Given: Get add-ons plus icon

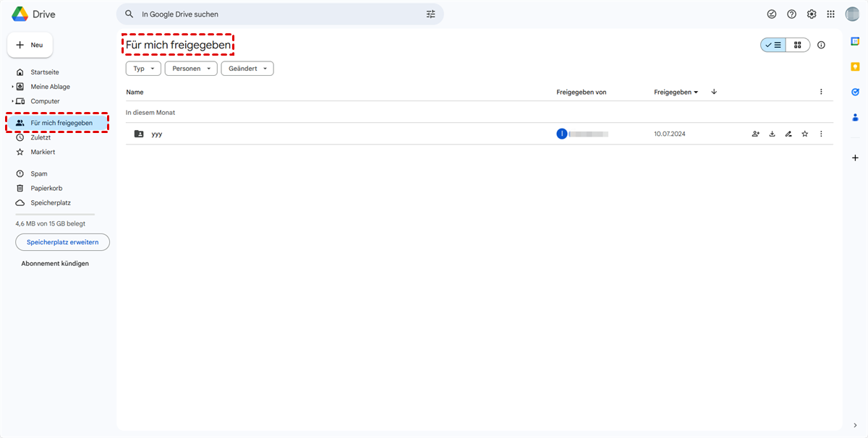Looking at the screenshot, I should coord(855,158).
